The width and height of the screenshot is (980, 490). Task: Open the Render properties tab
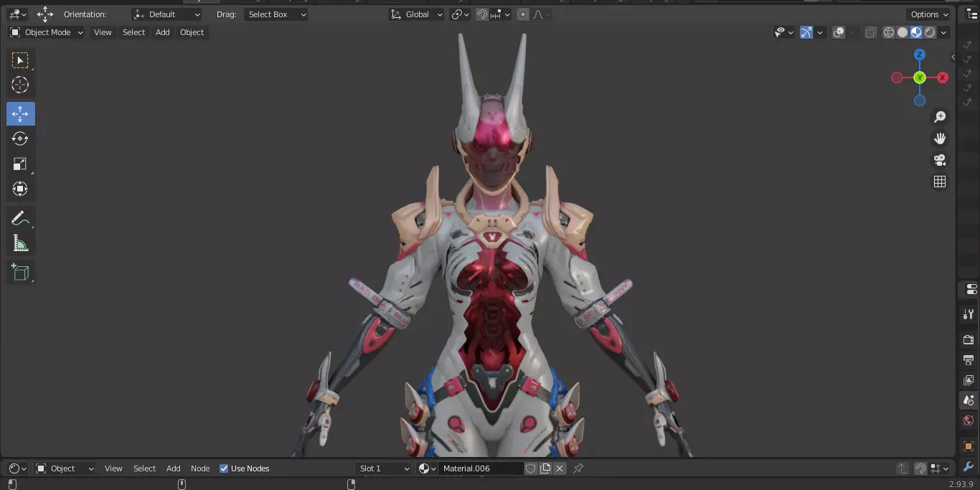(x=969, y=339)
